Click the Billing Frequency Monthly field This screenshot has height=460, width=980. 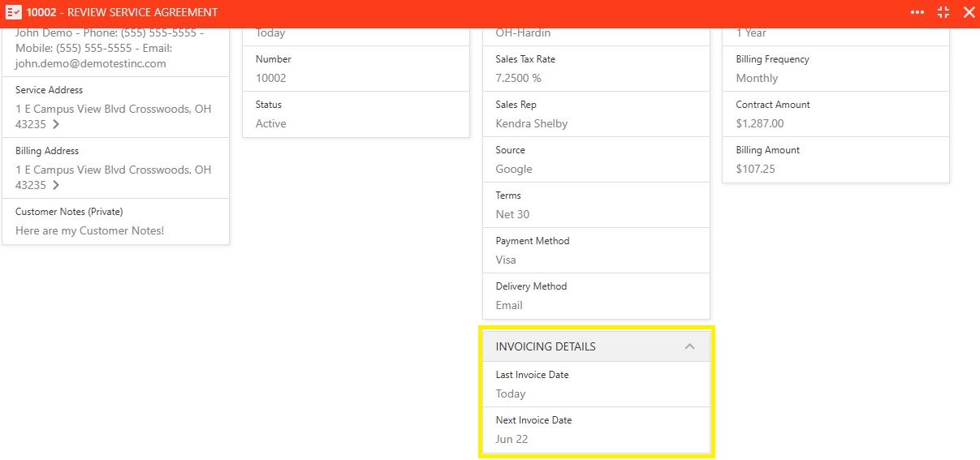[836, 69]
